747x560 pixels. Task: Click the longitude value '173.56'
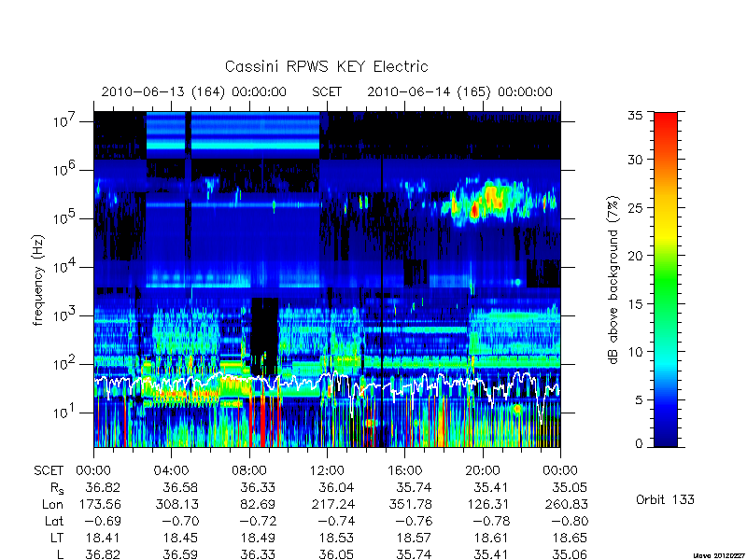[x=100, y=504]
